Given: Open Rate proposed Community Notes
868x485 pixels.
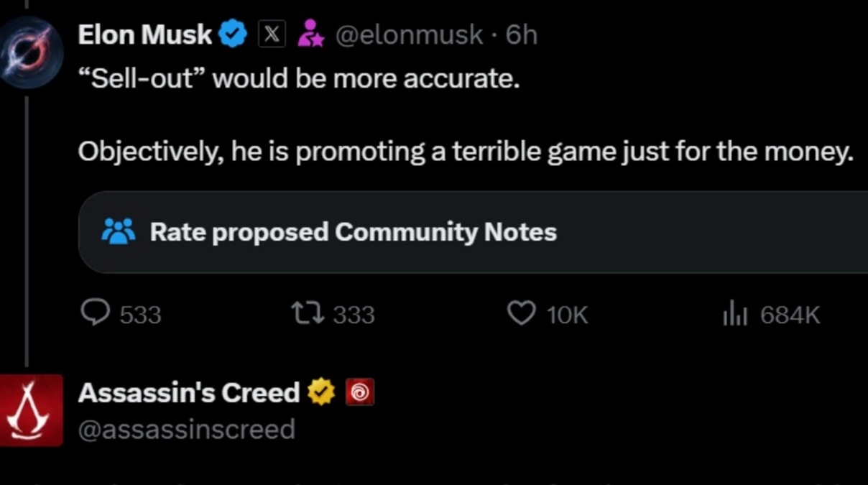Looking at the screenshot, I should [x=353, y=232].
